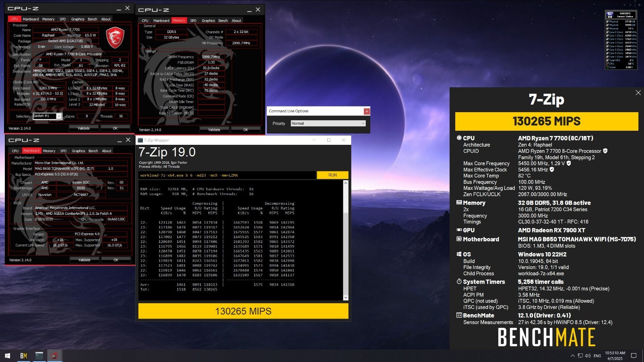This screenshot has width=644, height=362.
Task: Select Graphics tab in the CPU-Z Memory window
Action: (208, 21)
